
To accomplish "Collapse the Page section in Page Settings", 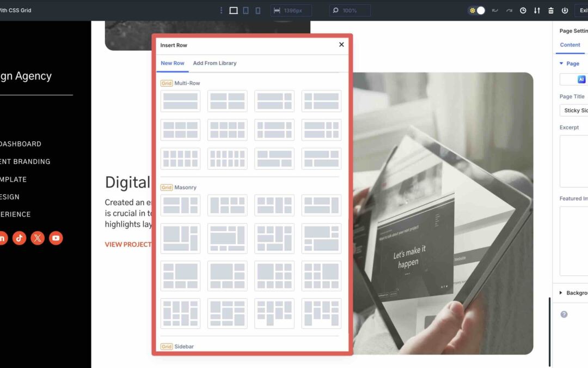I will (x=561, y=63).
